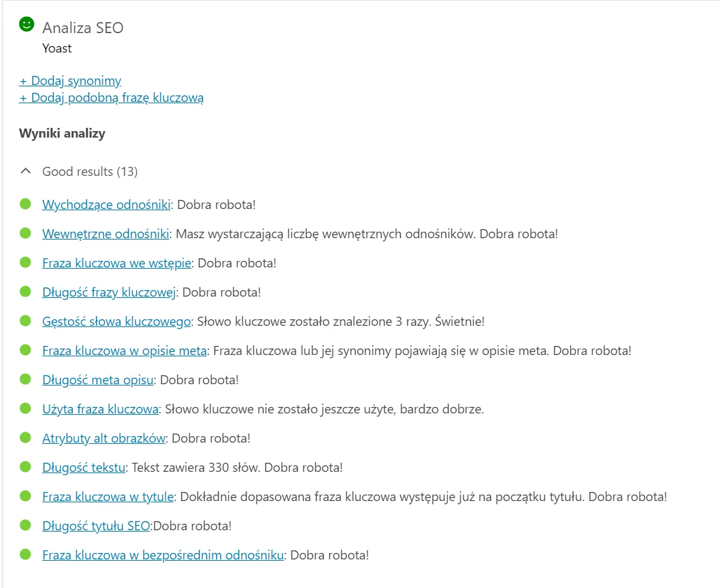Click Fraza kluczowa w bezpośrednim odnośniku
The width and height of the screenshot is (721, 588).
[162, 555]
